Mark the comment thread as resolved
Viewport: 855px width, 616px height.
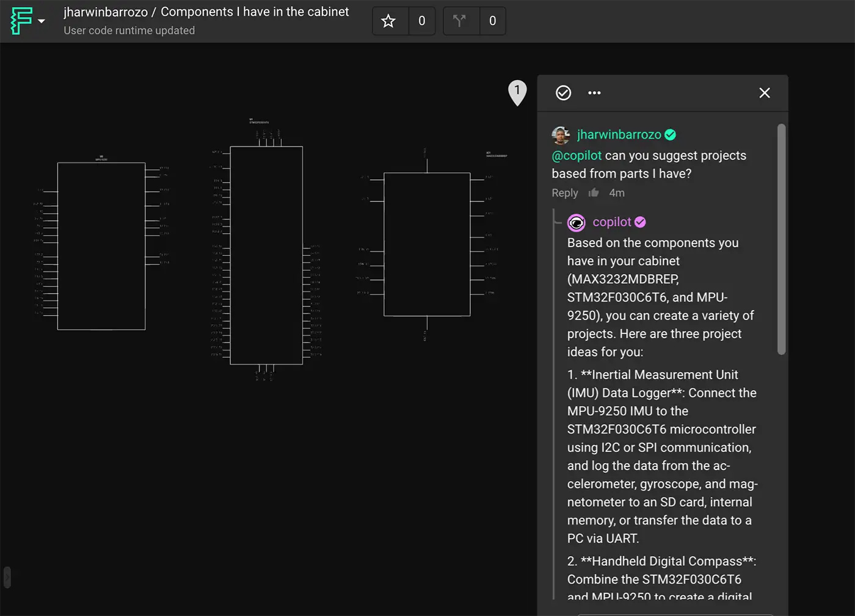click(563, 93)
